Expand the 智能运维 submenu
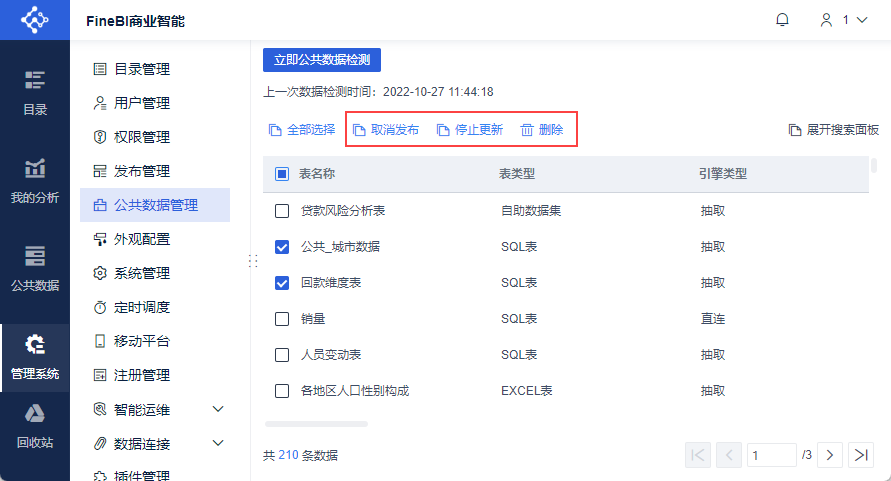Screen dimensions: 891x481 (218, 409)
